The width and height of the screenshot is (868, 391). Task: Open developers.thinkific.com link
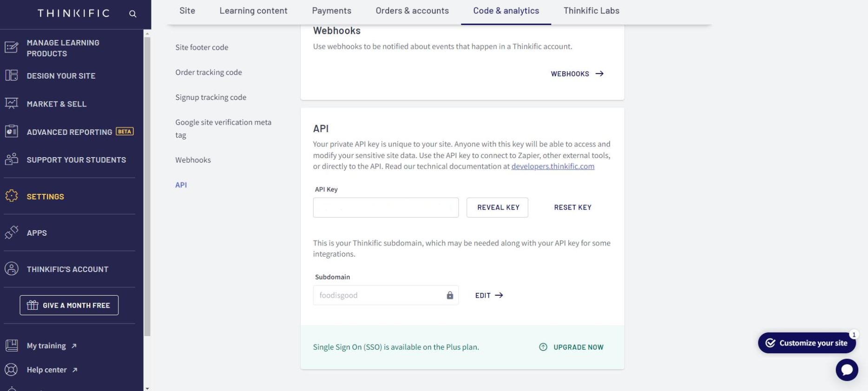(x=552, y=166)
